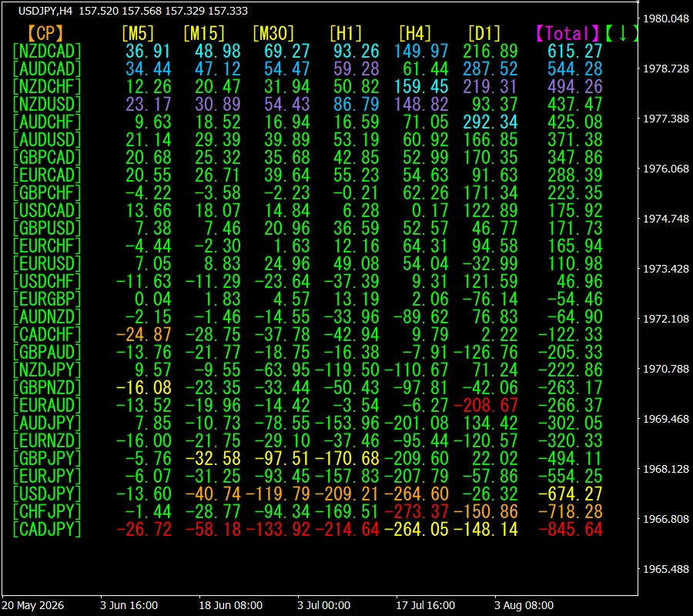Click the yellow M5 value -16.08

[x=144, y=387]
